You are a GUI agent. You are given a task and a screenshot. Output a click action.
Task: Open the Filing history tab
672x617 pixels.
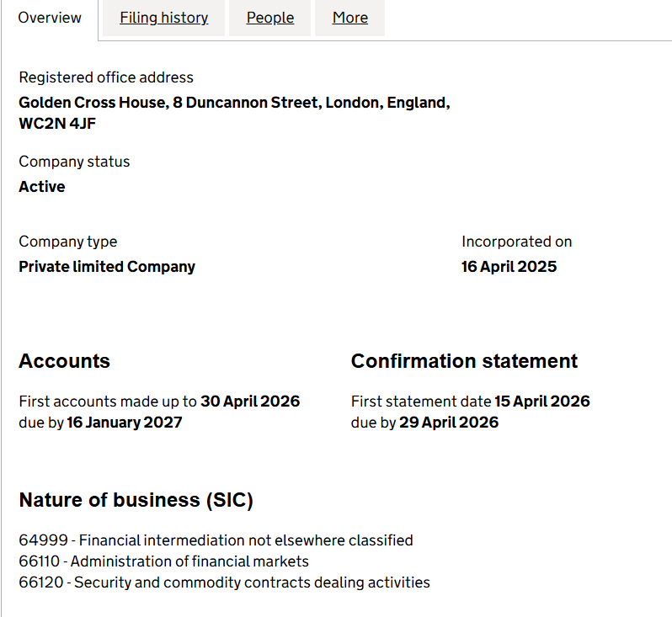point(163,18)
